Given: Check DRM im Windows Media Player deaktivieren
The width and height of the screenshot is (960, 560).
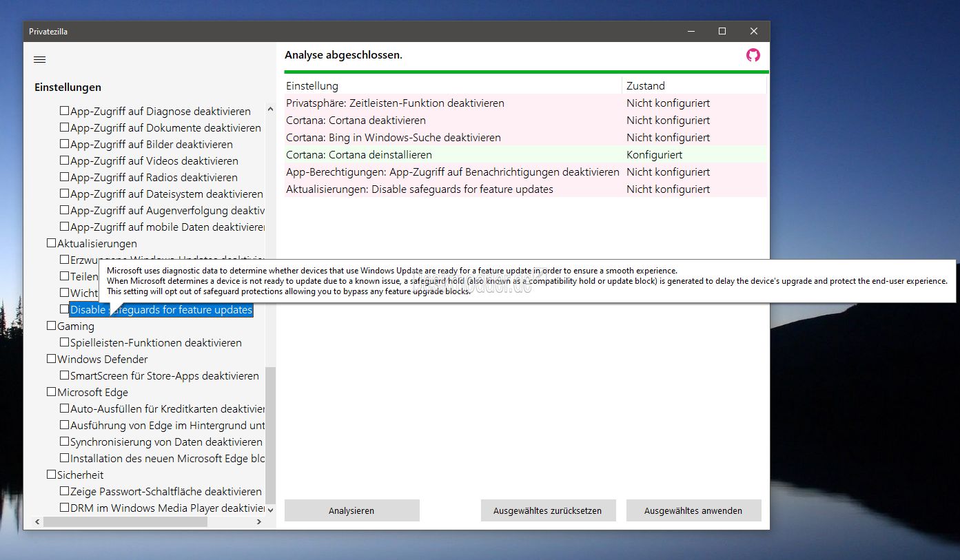Looking at the screenshot, I should [x=64, y=507].
